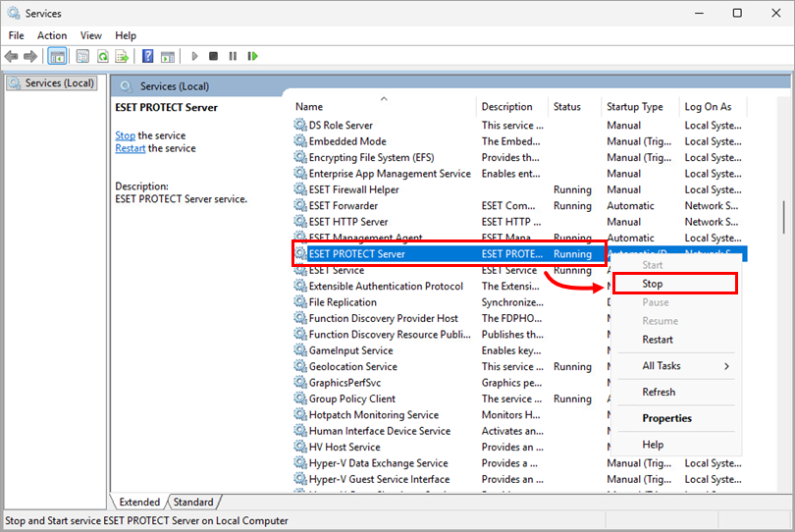This screenshot has width=795, height=532.
Task: Click the Export List toolbar icon
Action: pyautogui.click(x=122, y=57)
